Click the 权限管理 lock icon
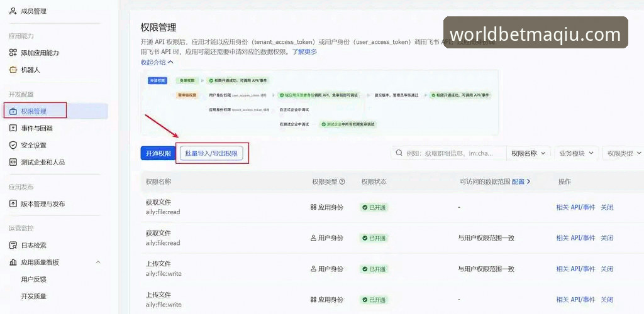 click(x=13, y=112)
